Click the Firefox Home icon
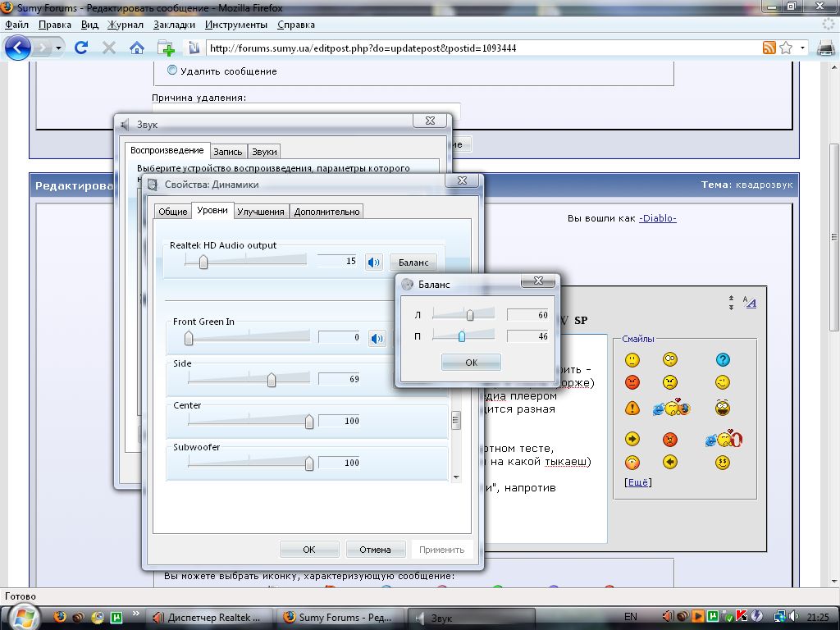This screenshot has height=630, width=840. [x=136, y=48]
